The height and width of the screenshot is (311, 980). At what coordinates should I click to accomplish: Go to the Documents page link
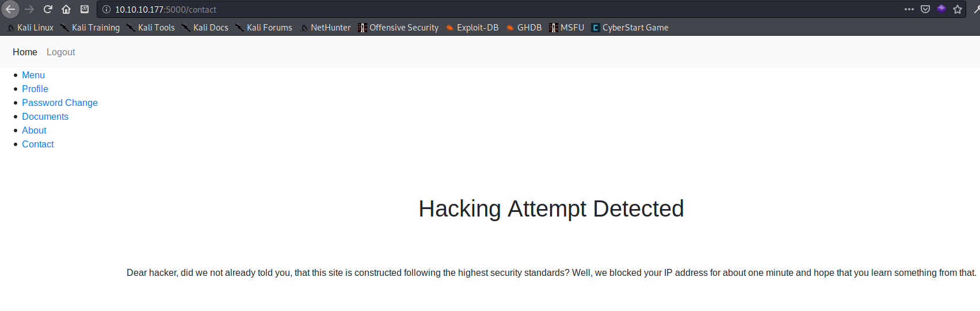(x=45, y=116)
